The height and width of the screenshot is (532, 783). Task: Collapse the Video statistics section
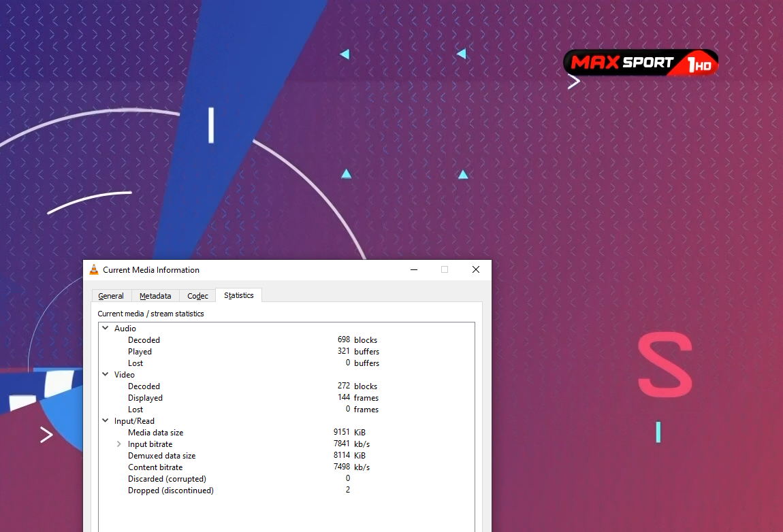(x=106, y=375)
